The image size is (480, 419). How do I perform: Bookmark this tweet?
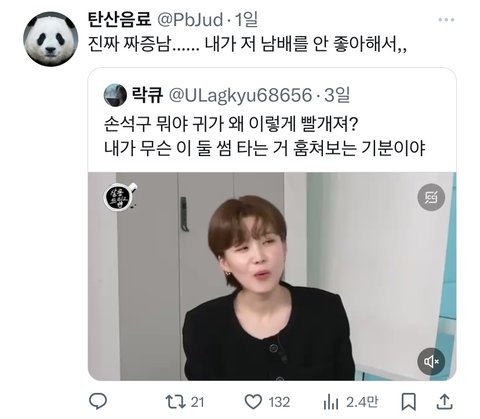[x=408, y=402]
